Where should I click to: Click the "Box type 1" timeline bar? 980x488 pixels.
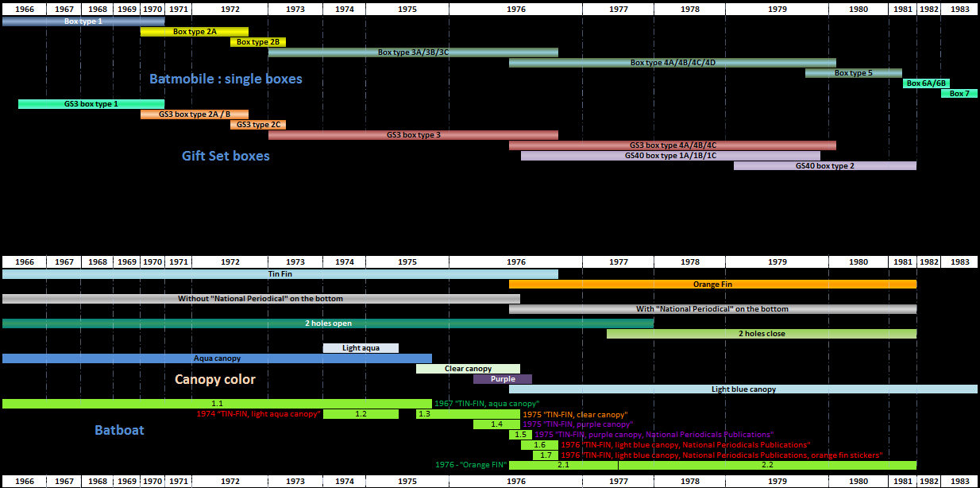point(83,21)
